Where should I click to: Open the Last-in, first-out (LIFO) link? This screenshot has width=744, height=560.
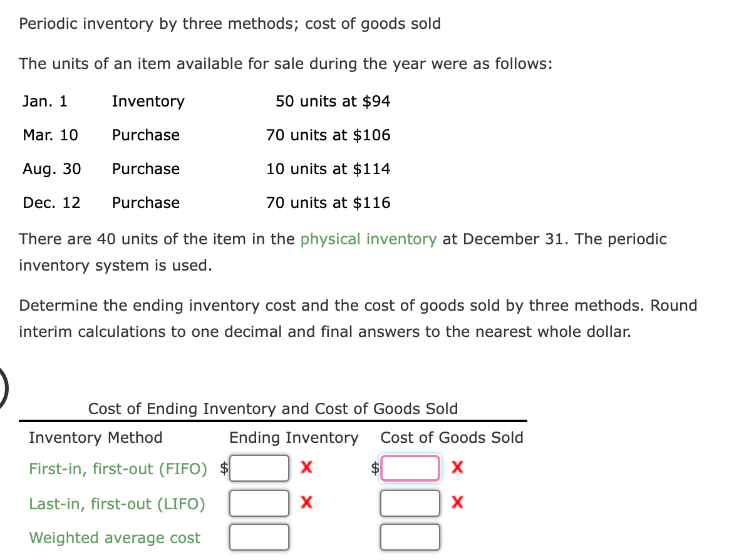[x=116, y=504]
